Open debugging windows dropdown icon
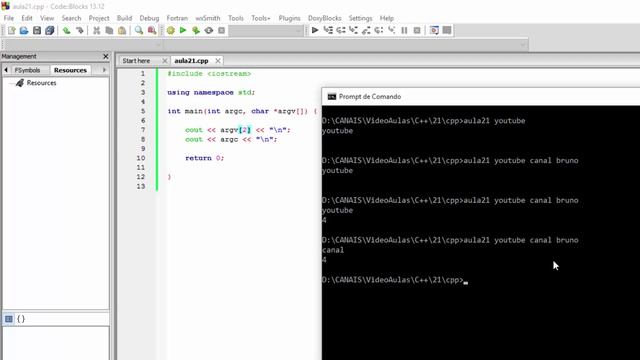The width and height of the screenshot is (640, 360). tap(434, 30)
